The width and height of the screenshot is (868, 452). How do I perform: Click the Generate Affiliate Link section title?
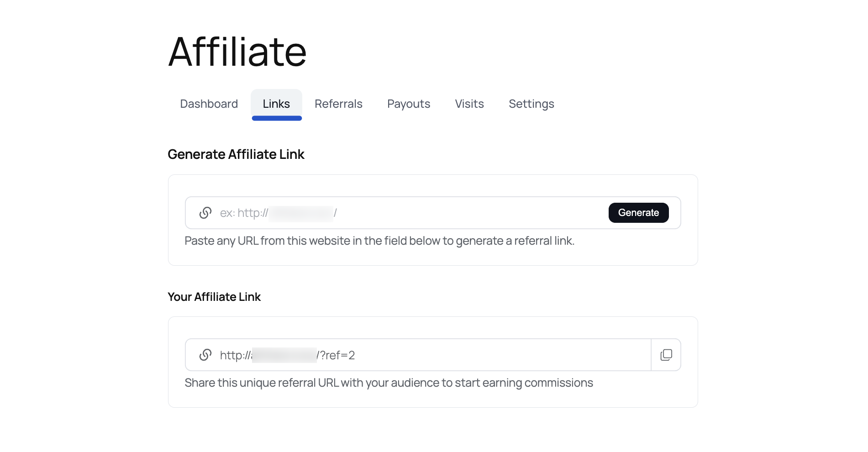point(236,154)
